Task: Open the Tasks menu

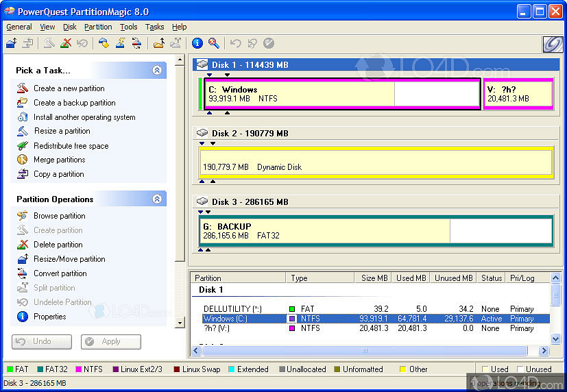Action: (x=154, y=27)
